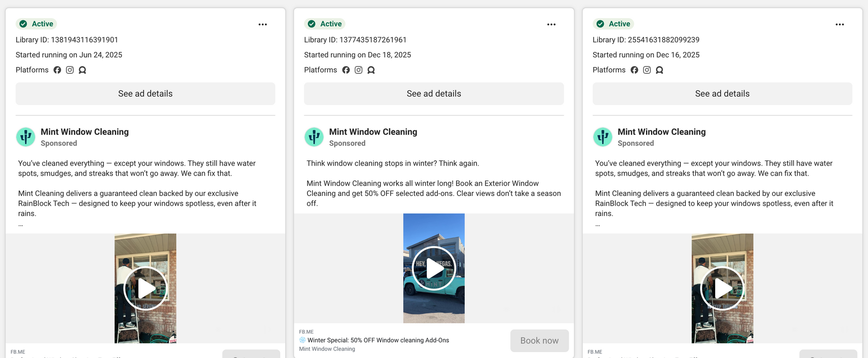Click 'Started running on Jun 24, 2025'

point(69,55)
